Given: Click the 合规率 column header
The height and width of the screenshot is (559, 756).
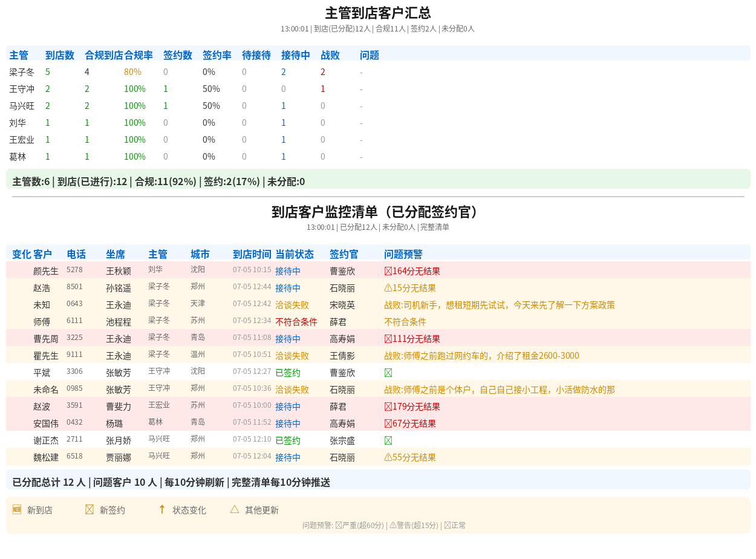Looking at the screenshot, I should tap(138, 55).
